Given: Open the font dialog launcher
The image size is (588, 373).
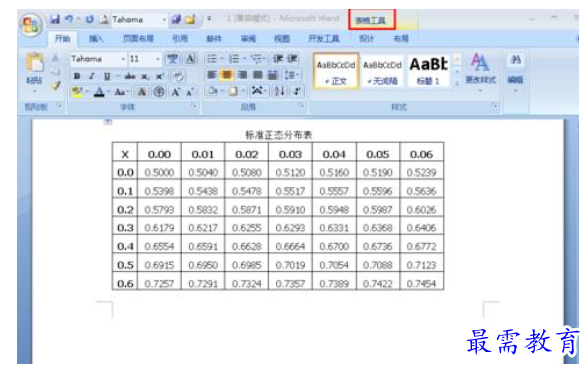Looking at the screenshot, I should (x=194, y=106).
